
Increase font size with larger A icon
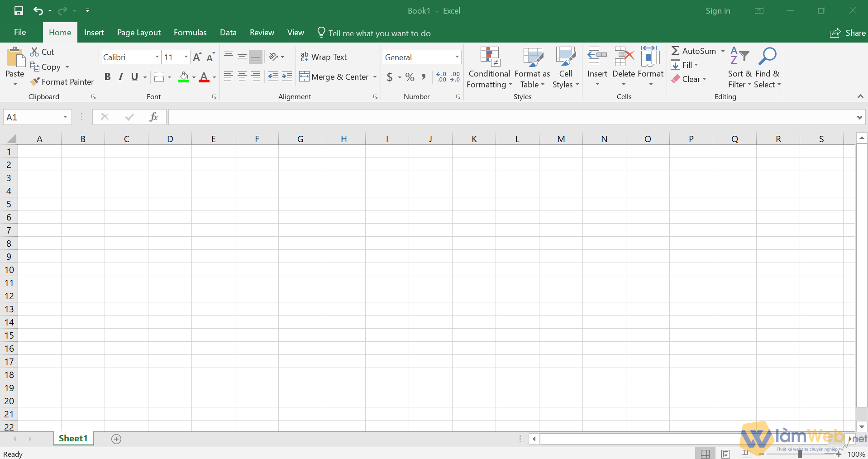click(x=197, y=57)
